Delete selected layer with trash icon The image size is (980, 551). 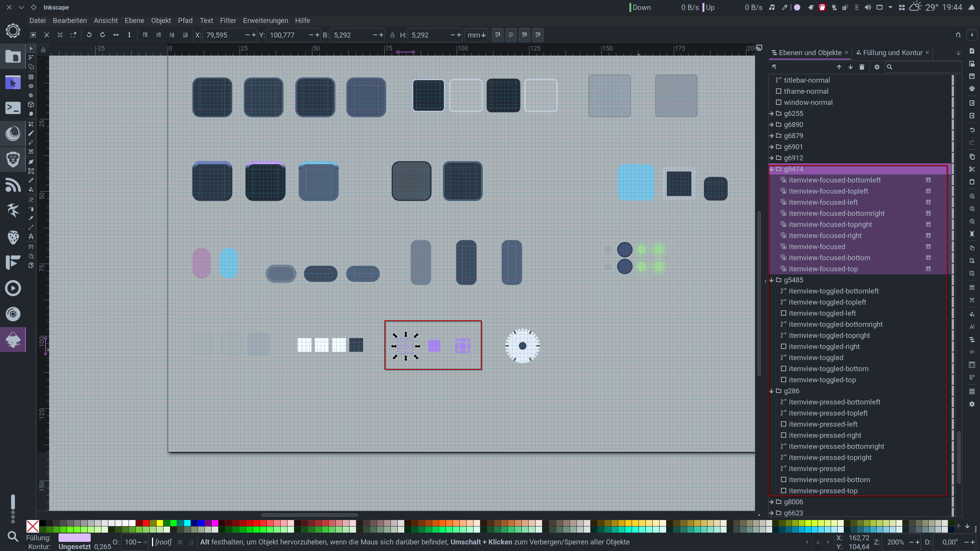point(862,67)
